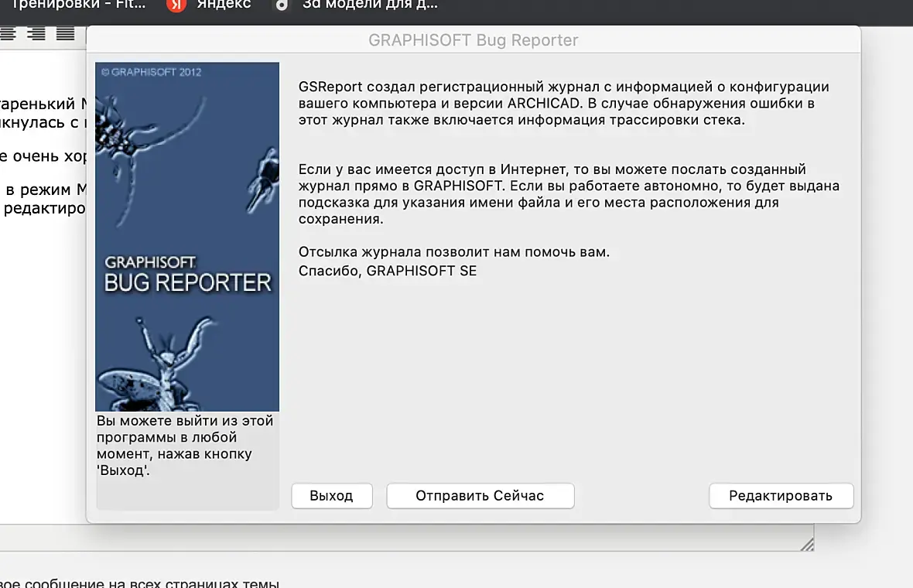The image size is (913, 588).
Task: Open the Редактировать button
Action: pyautogui.click(x=781, y=495)
